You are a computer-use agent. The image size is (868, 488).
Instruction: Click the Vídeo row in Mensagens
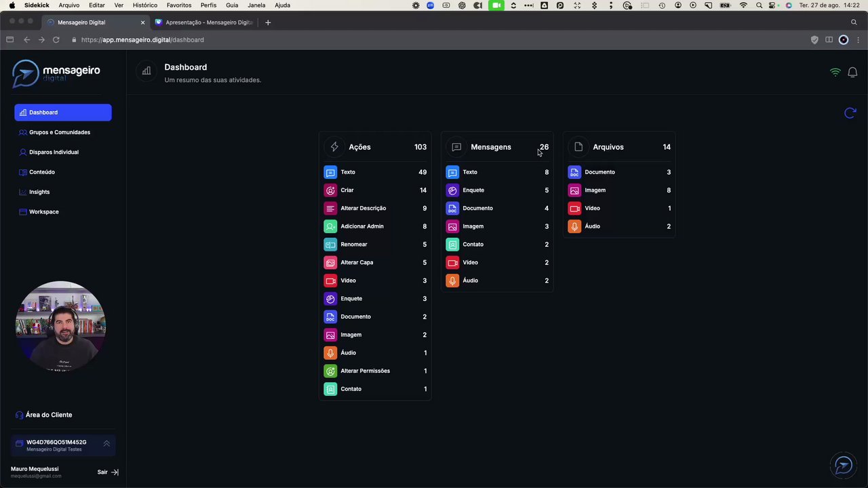(497, 262)
